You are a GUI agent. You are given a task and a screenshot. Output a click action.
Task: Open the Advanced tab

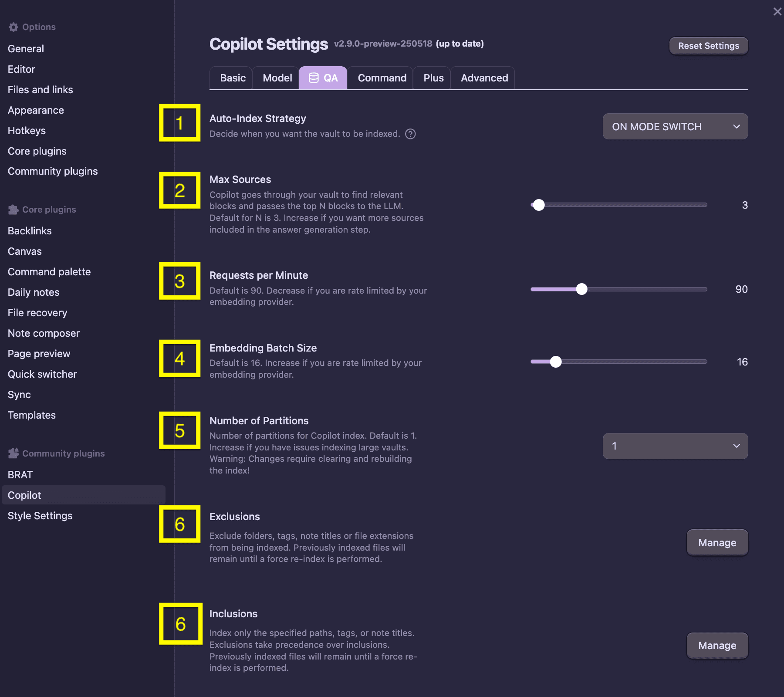click(484, 78)
